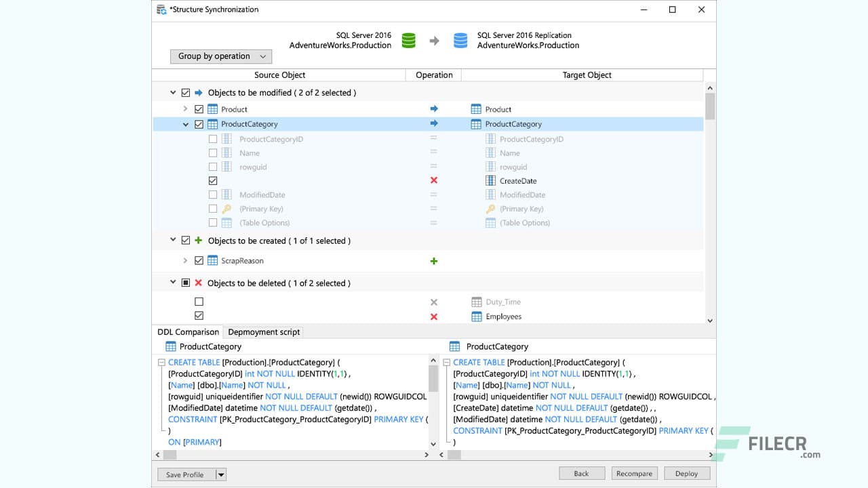Click the blue arrow operation icon for Product
This screenshot has width=868, height=488.
click(433, 108)
